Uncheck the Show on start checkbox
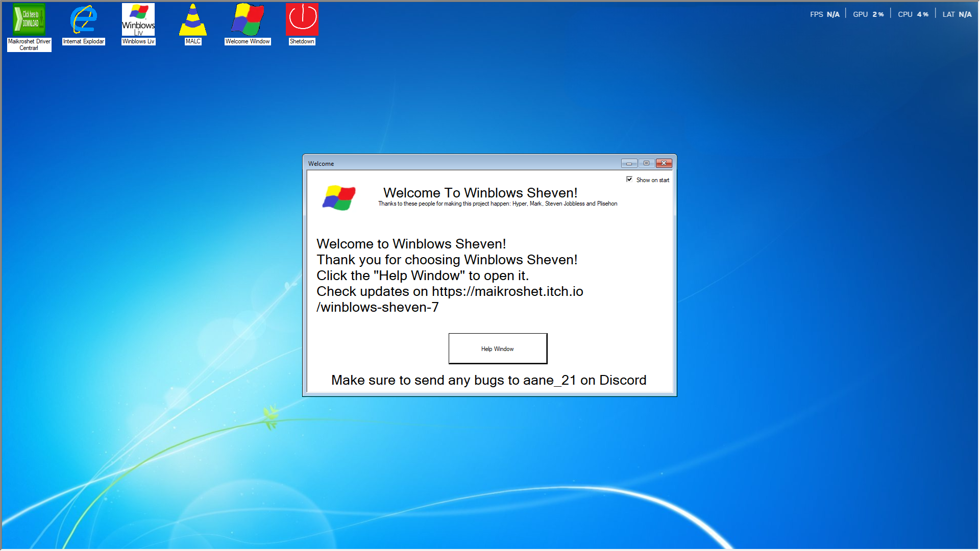The width and height of the screenshot is (980, 551). pyautogui.click(x=629, y=180)
